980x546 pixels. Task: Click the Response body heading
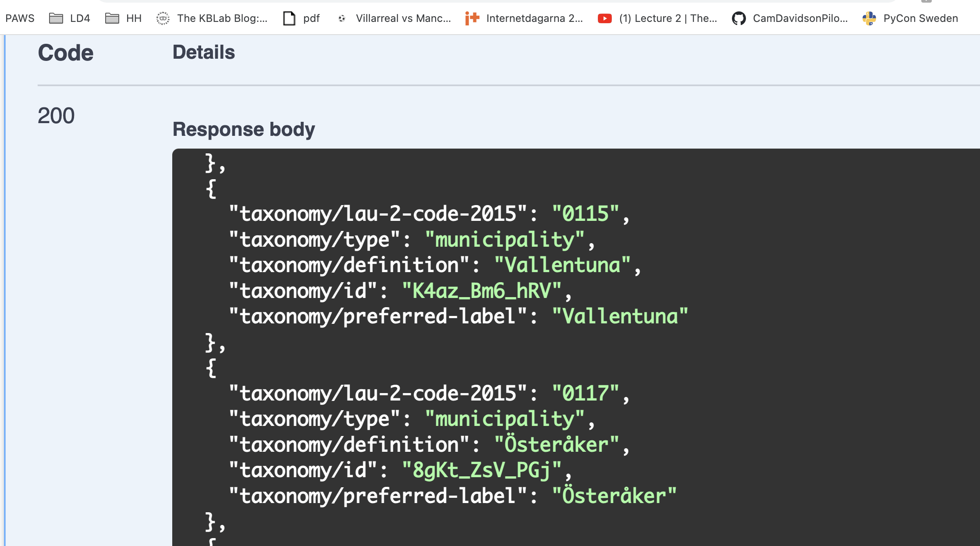(x=244, y=129)
